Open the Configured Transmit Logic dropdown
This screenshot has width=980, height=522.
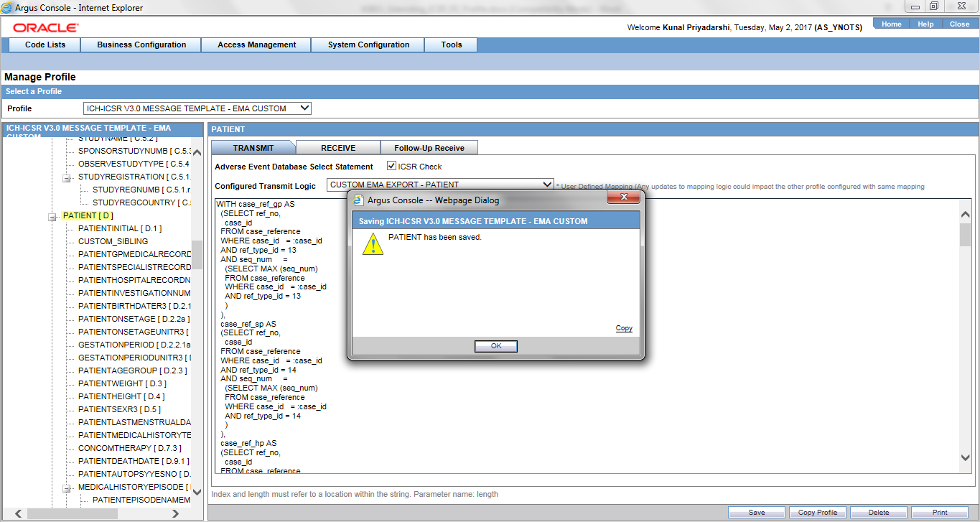coord(440,185)
